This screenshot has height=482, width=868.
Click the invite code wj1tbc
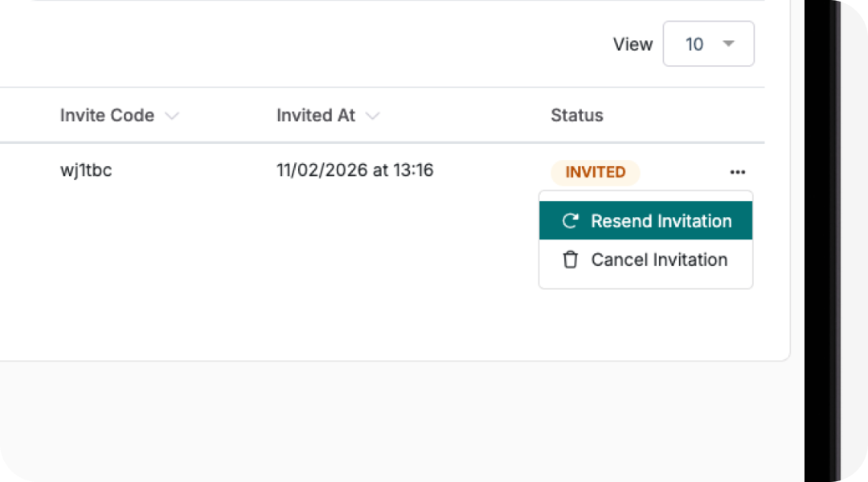[x=86, y=170]
